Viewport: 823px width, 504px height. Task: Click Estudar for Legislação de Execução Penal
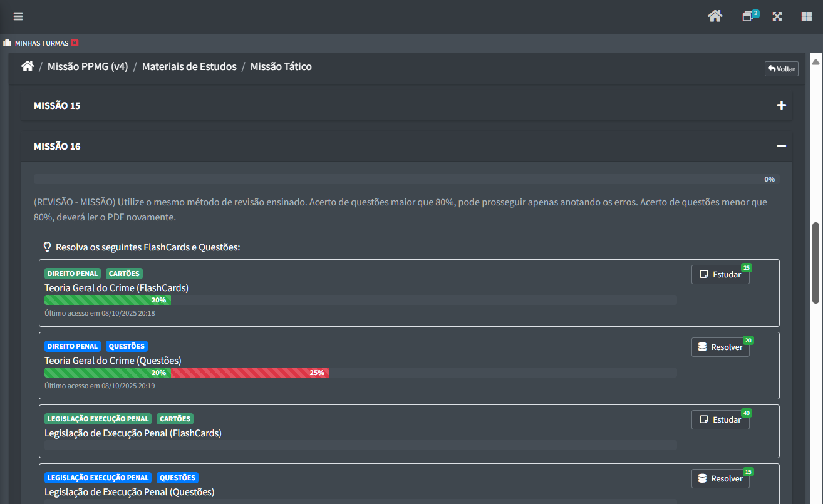(720, 419)
